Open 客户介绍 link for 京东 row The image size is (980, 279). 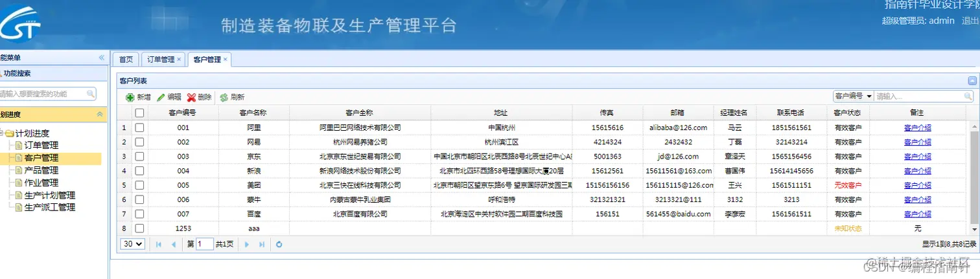(x=918, y=156)
